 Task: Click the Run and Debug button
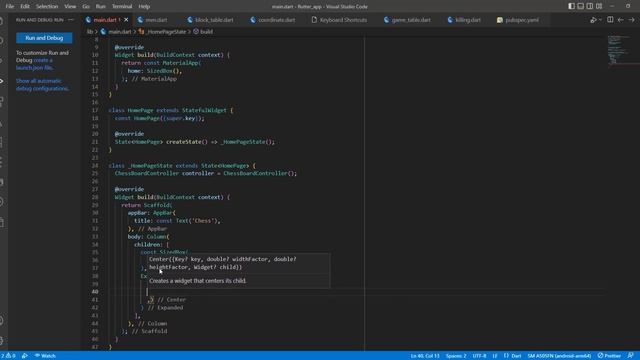pos(44,38)
